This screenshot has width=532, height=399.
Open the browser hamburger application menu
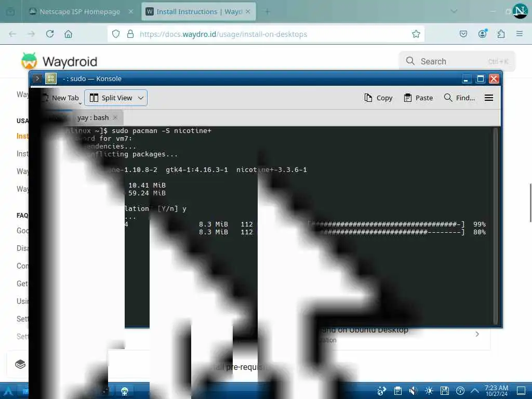coord(520,34)
